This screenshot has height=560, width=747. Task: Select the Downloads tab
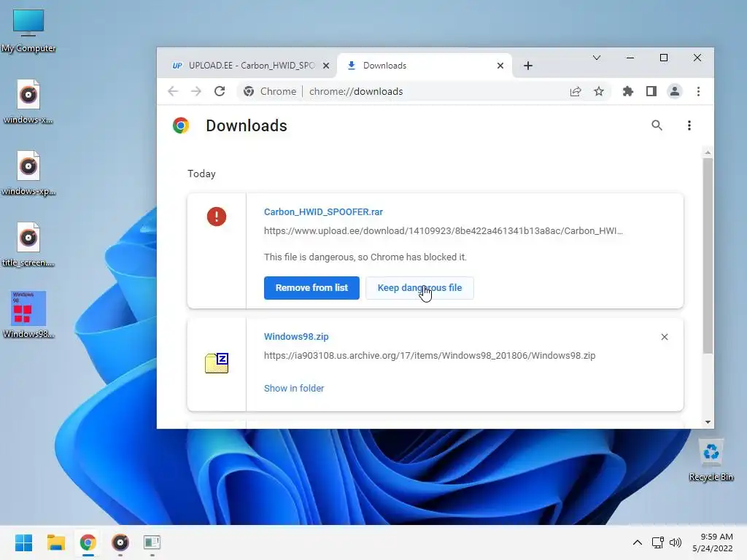[424, 66]
